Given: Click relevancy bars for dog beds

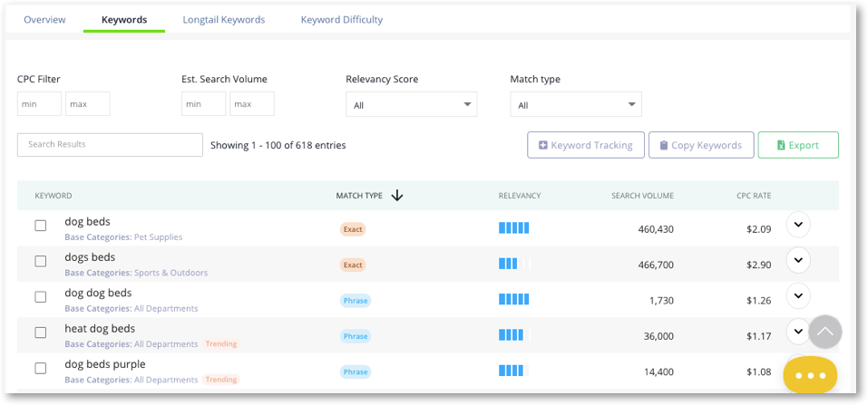Looking at the screenshot, I should coord(513,228).
